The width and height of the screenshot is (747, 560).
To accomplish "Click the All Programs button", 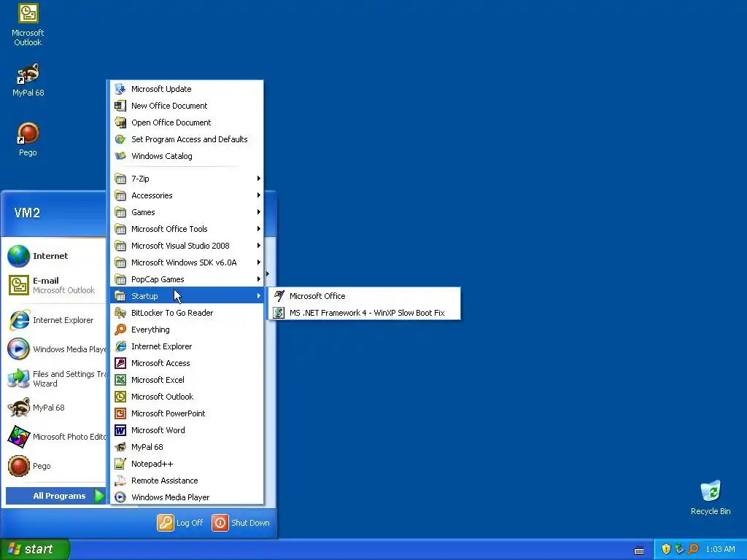I will click(x=55, y=496).
